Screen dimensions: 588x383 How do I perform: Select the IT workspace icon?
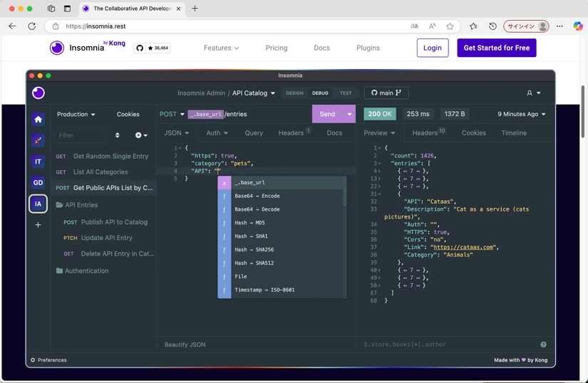click(x=38, y=162)
